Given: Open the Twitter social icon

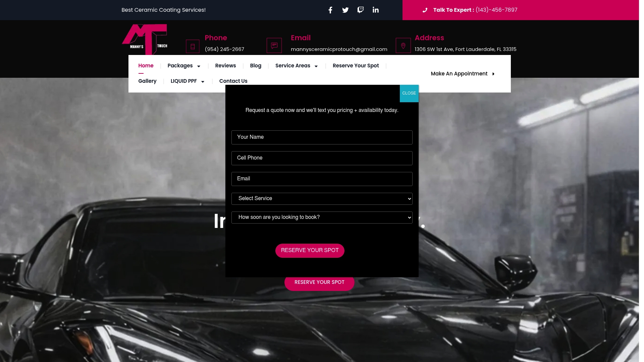Looking at the screenshot, I should pos(345,10).
